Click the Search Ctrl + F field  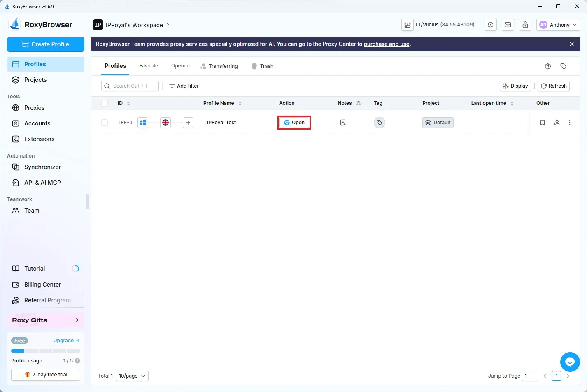[x=130, y=86]
